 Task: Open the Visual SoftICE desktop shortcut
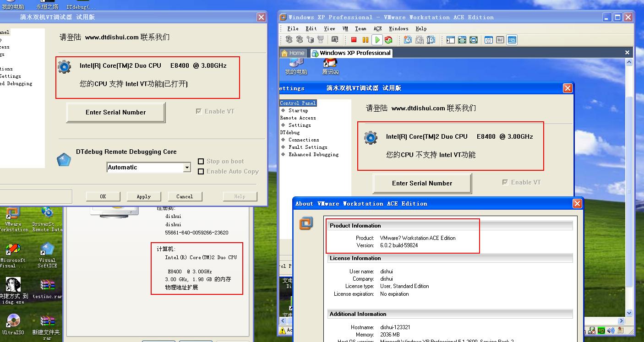tap(47, 255)
